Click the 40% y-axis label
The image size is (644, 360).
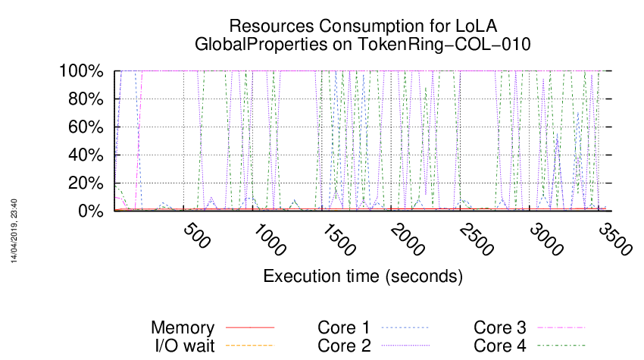click(x=86, y=155)
